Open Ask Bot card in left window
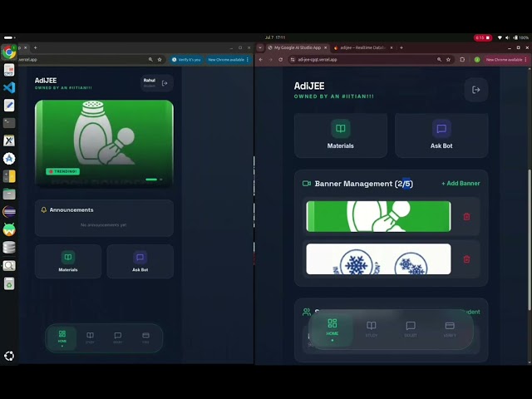Viewport: 532px width, 399px height. click(x=140, y=262)
